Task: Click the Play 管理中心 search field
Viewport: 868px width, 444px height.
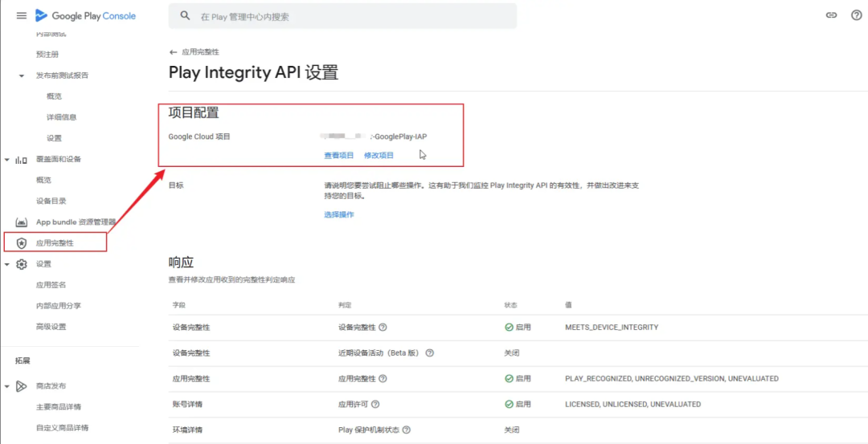Action: pos(342,17)
